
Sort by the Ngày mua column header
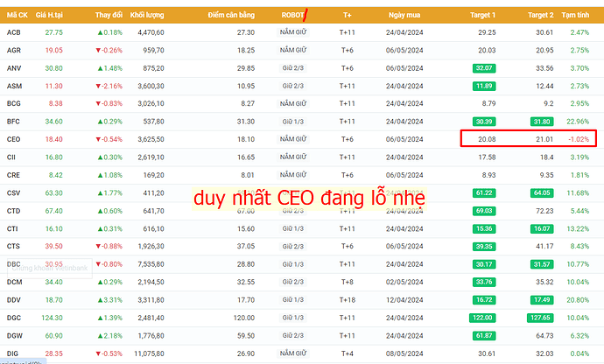tap(404, 15)
